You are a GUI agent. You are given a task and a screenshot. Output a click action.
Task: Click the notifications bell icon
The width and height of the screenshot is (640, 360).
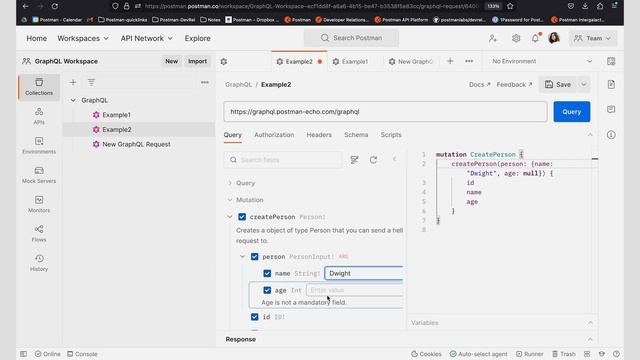pyautogui.click(x=535, y=38)
